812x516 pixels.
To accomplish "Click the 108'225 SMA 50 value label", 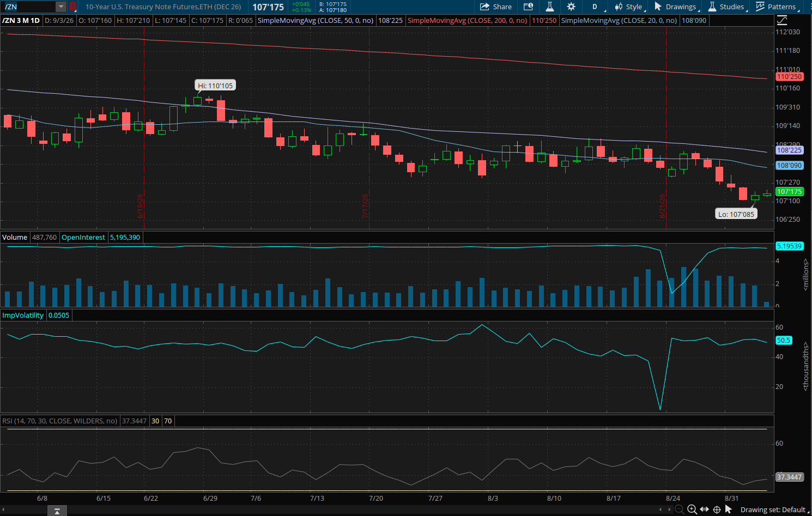I will [390, 20].
